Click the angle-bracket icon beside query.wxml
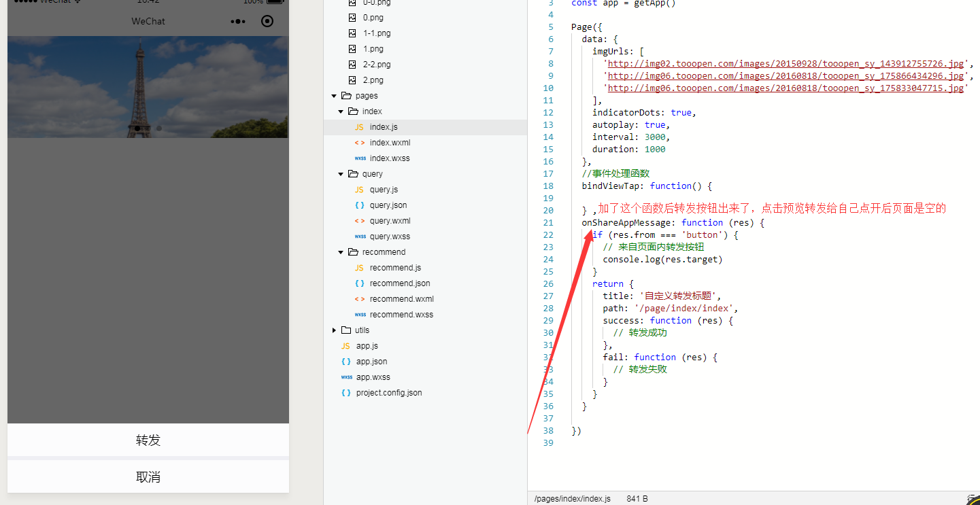This screenshot has width=980, height=505. [x=359, y=221]
